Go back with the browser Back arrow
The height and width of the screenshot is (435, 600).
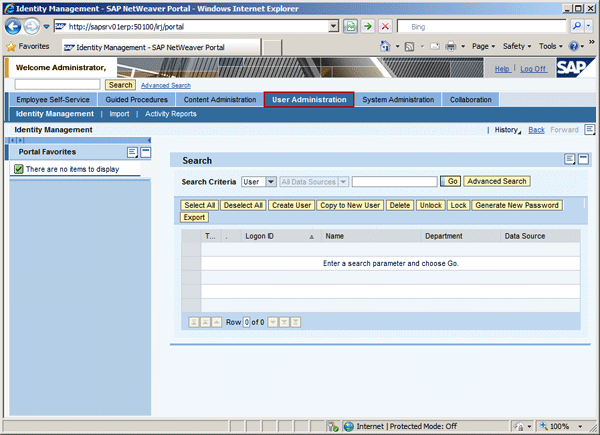(13, 26)
